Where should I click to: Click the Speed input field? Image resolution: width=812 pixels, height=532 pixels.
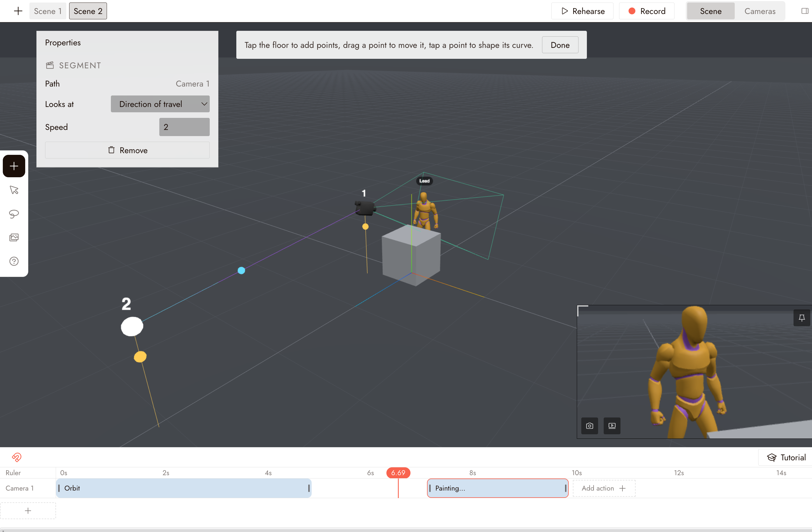coord(184,127)
